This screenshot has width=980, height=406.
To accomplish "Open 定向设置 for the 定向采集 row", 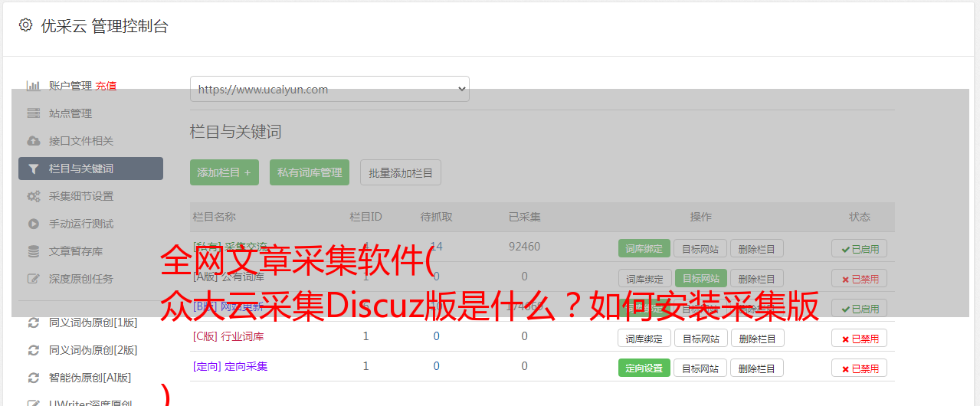I will point(644,368).
